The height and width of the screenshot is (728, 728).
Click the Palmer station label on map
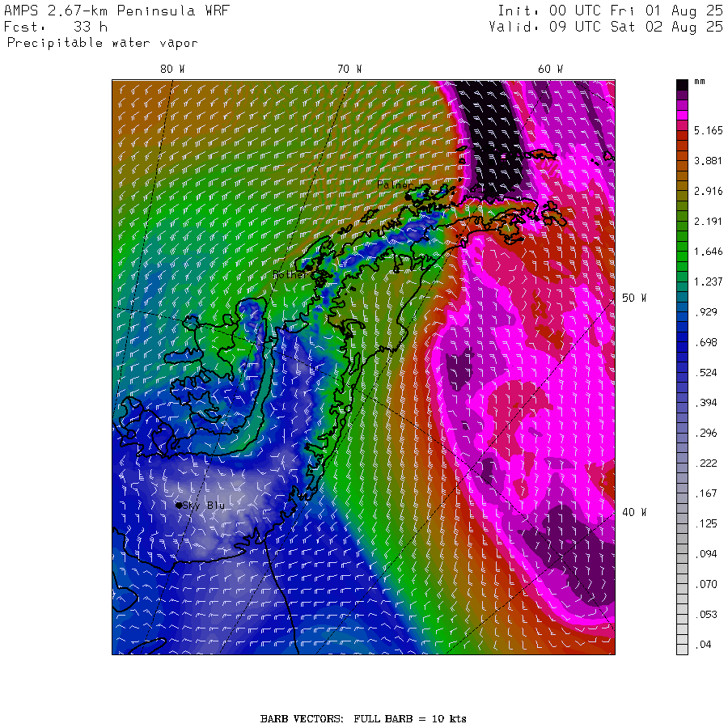395,184
